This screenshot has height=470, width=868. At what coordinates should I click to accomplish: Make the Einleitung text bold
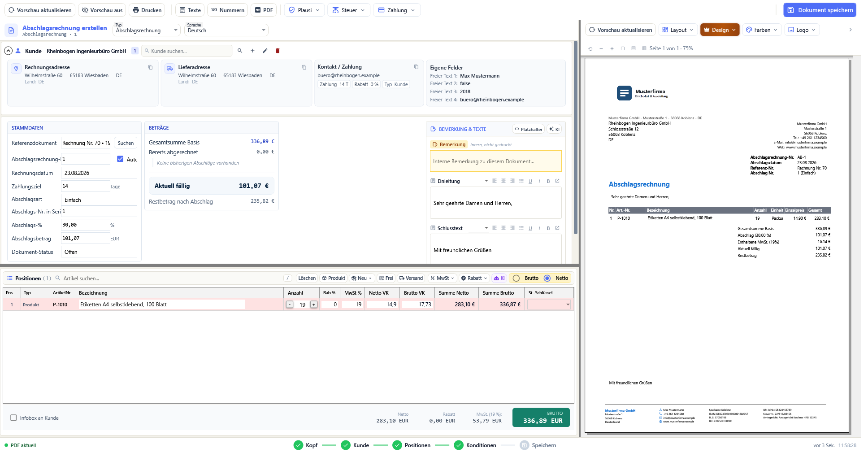(x=548, y=181)
